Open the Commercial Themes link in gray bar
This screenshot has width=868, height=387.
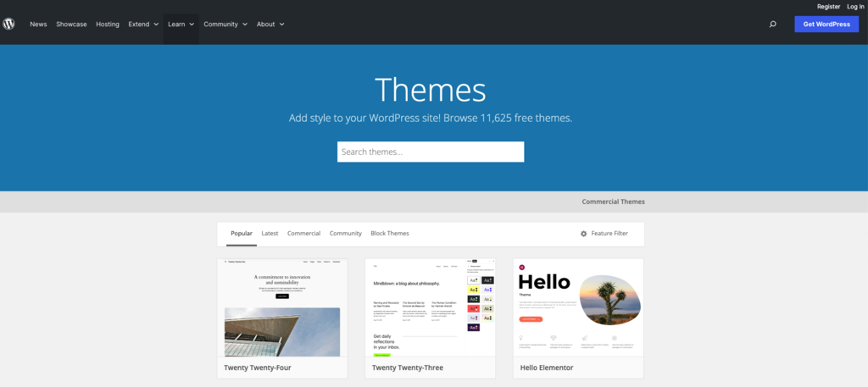pos(614,202)
